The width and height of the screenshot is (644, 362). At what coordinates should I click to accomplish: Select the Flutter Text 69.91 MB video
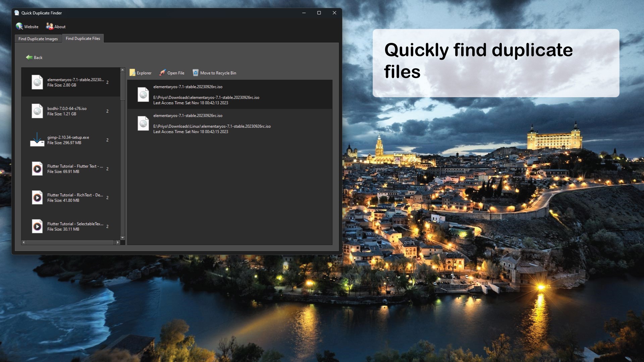click(x=70, y=169)
